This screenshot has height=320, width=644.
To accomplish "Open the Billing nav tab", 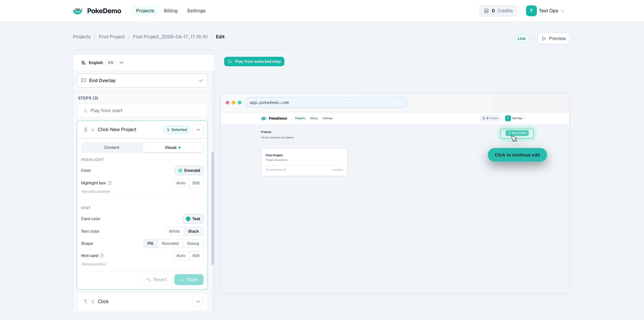I will click(170, 11).
